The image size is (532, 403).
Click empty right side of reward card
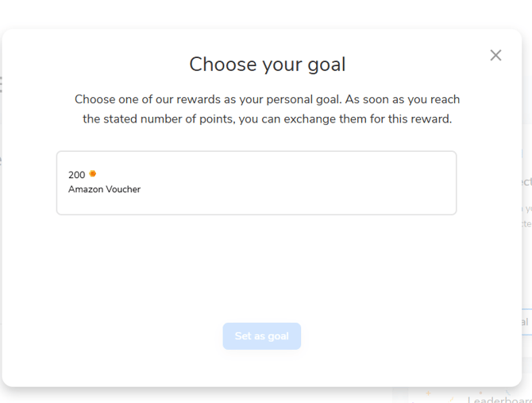point(357,183)
